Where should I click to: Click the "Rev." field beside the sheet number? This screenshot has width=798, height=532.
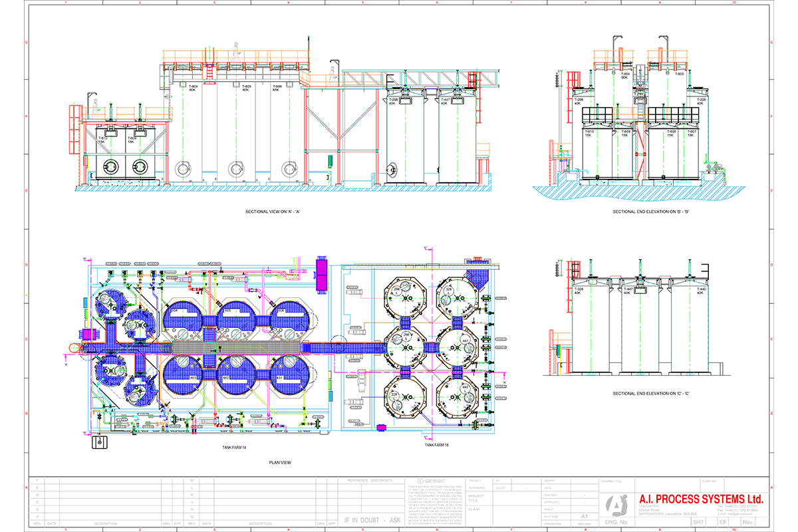pyautogui.click(x=749, y=522)
